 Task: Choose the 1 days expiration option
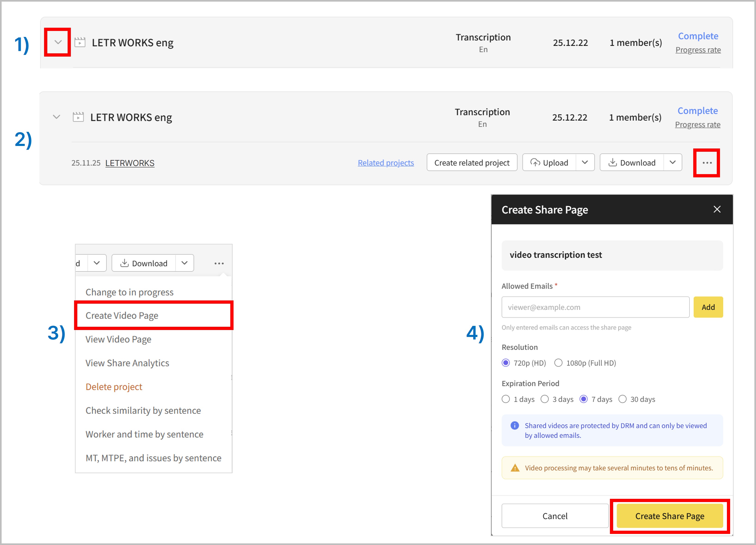pos(506,399)
